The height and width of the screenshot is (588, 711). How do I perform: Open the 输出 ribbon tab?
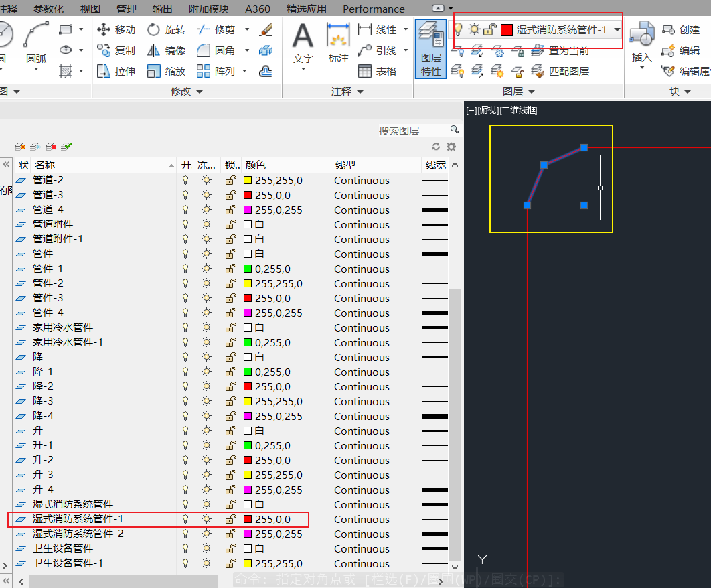(x=162, y=9)
